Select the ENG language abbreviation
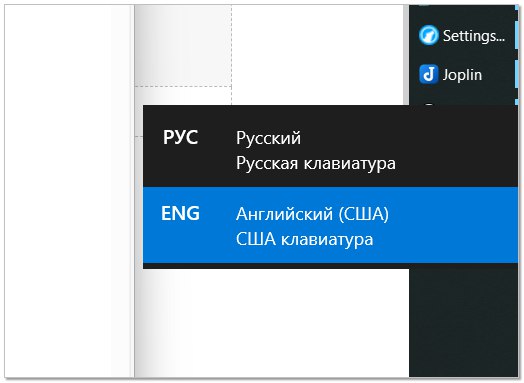 point(180,213)
